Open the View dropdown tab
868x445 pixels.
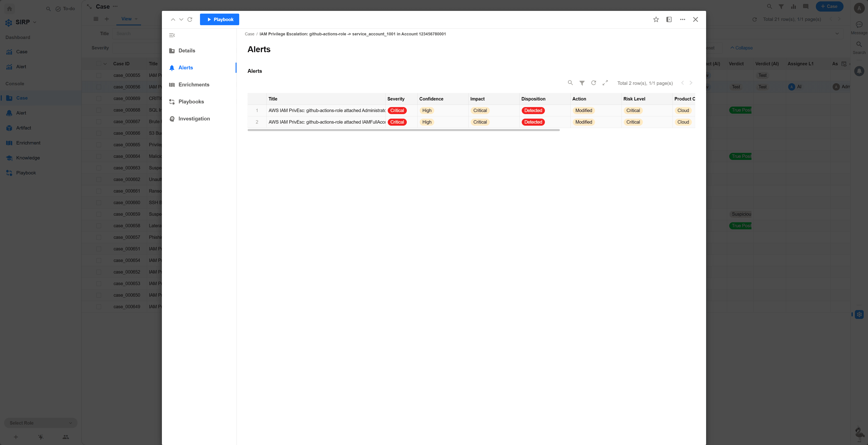[129, 19]
